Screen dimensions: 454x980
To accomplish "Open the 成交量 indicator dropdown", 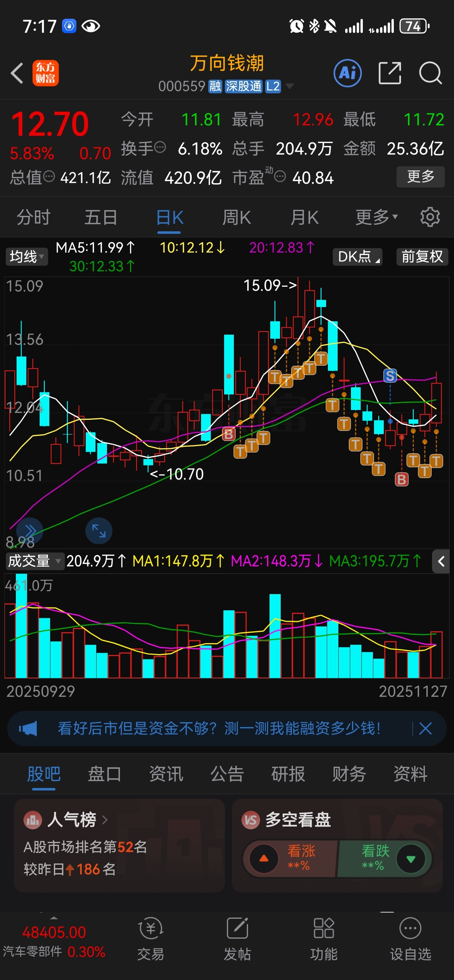I will pos(35,561).
